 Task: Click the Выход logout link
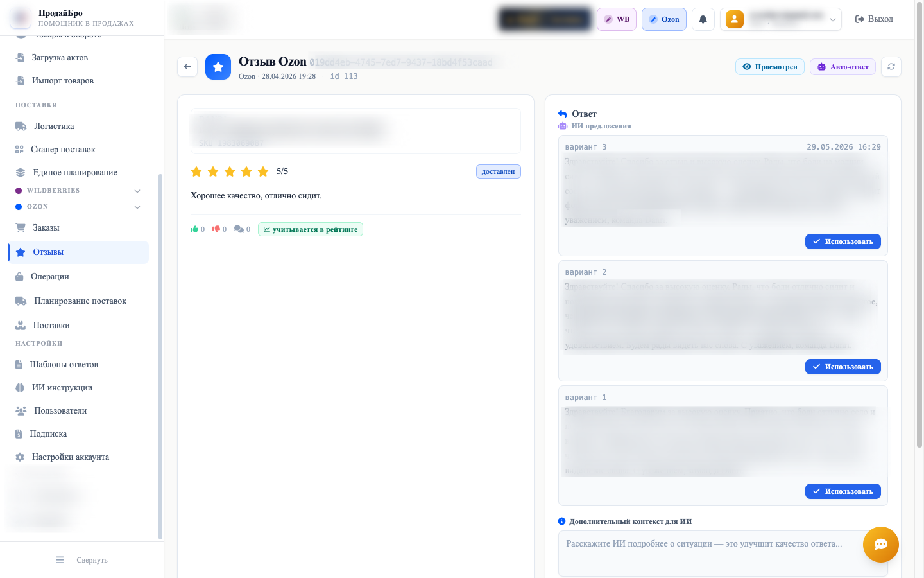874,19
